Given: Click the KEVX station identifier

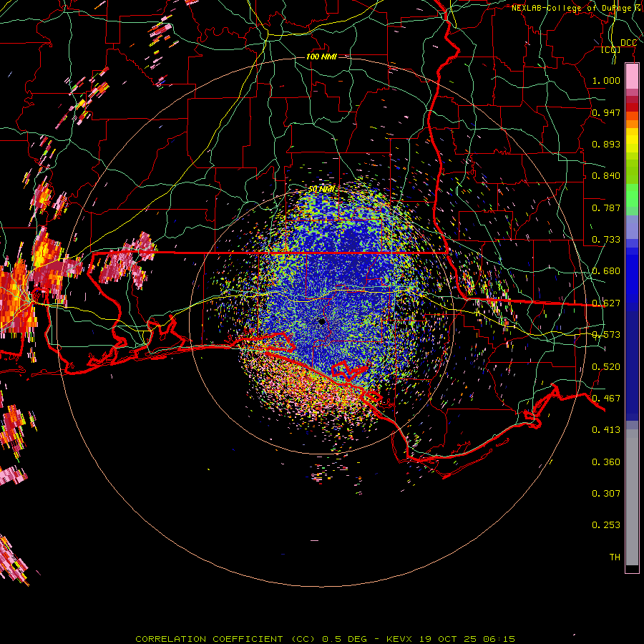Looking at the screenshot, I should [x=400, y=639].
